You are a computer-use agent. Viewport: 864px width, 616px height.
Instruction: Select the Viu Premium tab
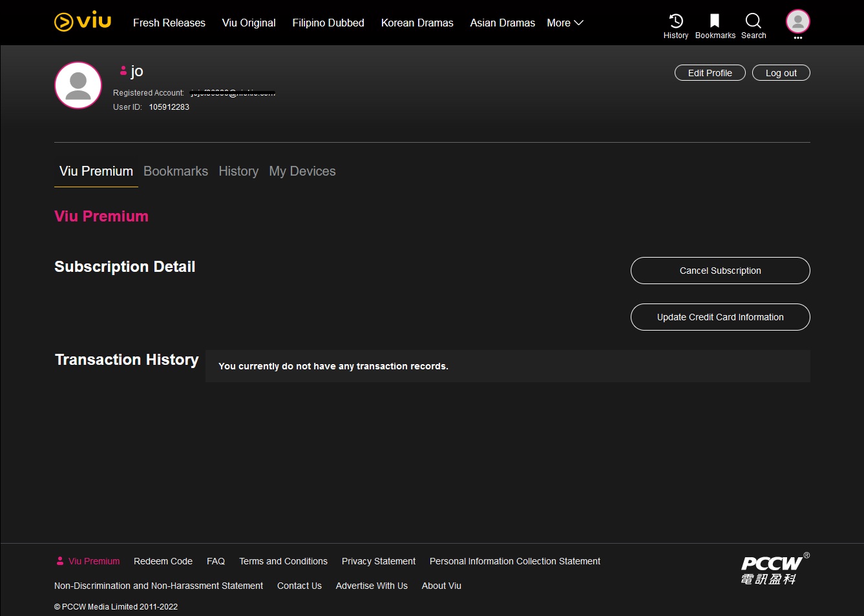96,171
